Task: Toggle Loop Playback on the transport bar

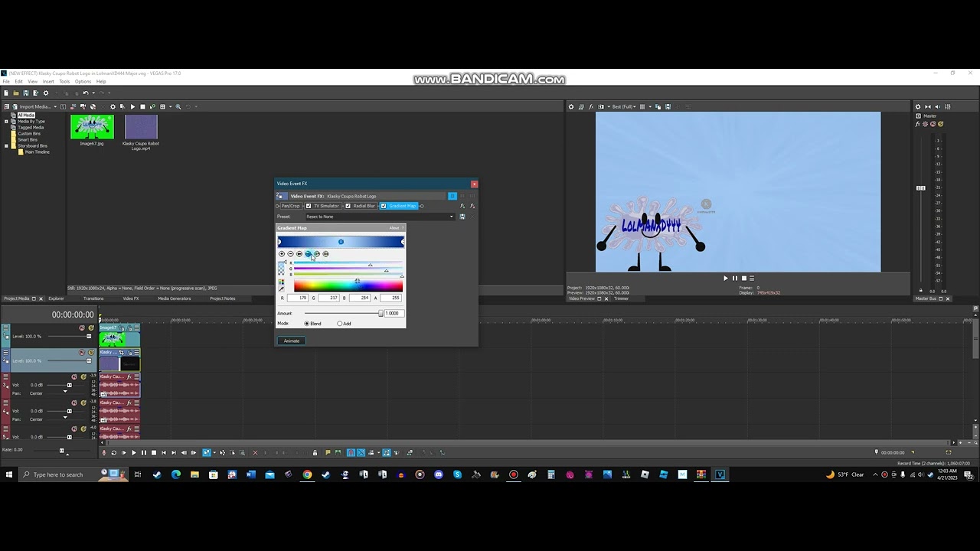Action: point(114,452)
